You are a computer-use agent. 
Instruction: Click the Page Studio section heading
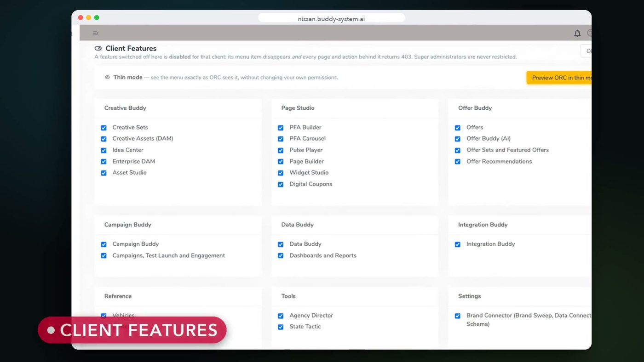[x=298, y=108]
